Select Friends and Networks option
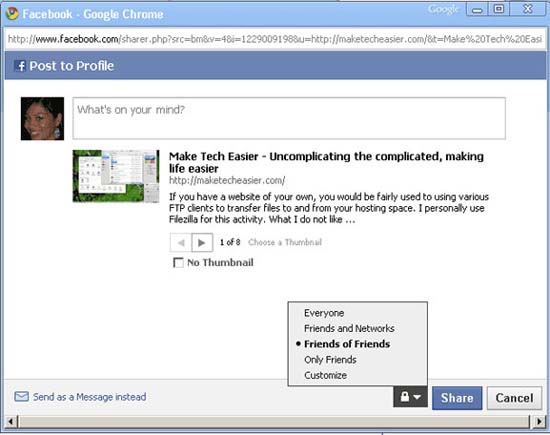Image resolution: width=550 pixels, height=435 pixels. [x=349, y=328]
